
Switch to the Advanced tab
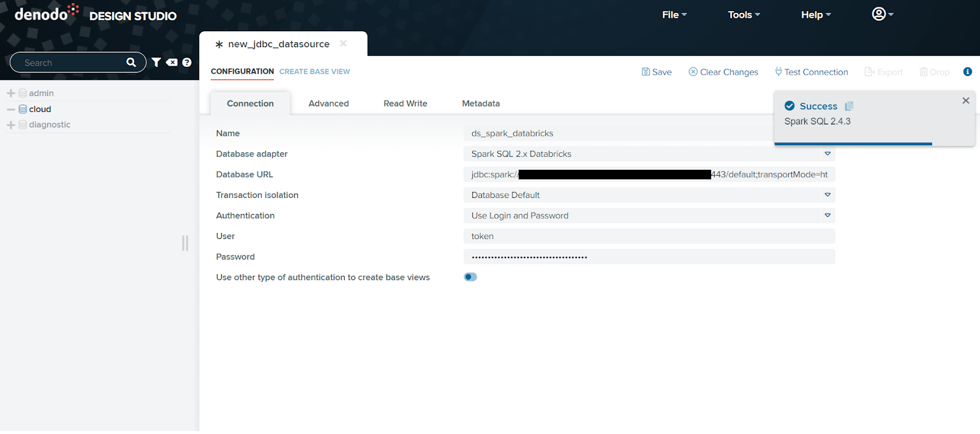(x=329, y=104)
